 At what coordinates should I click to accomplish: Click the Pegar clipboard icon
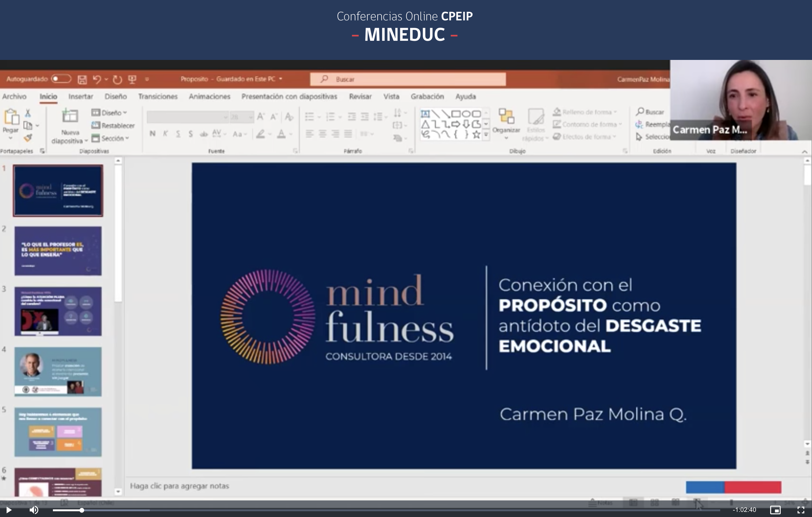[11, 117]
